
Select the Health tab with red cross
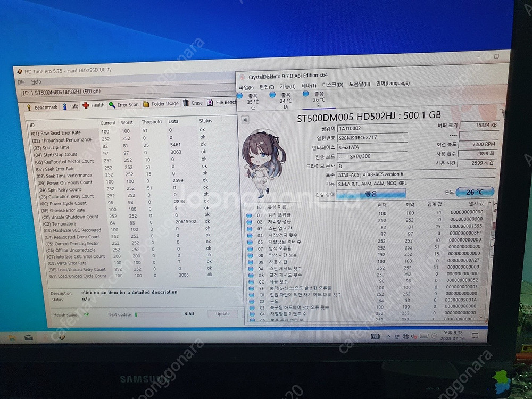coord(94,105)
